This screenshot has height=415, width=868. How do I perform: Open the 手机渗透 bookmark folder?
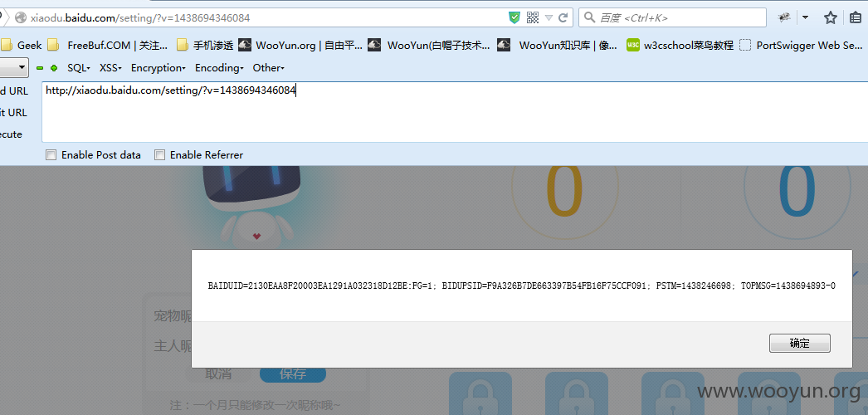[205, 46]
